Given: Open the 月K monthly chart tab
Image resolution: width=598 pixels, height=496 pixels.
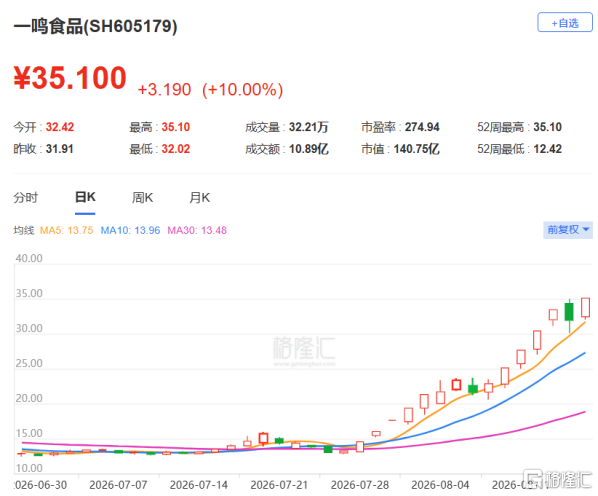Looking at the screenshot, I should point(199,198).
